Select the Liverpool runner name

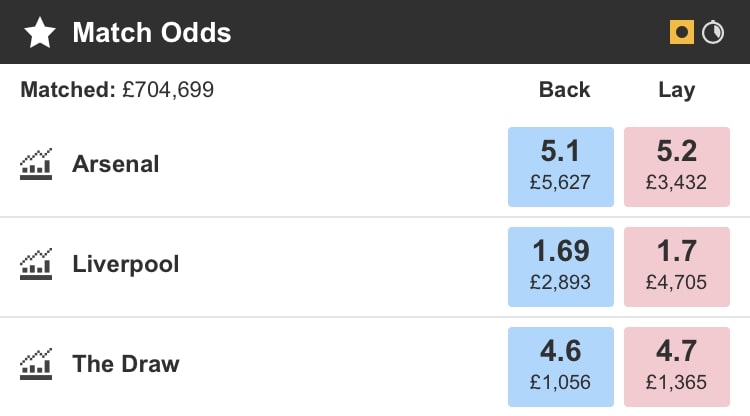tap(126, 264)
